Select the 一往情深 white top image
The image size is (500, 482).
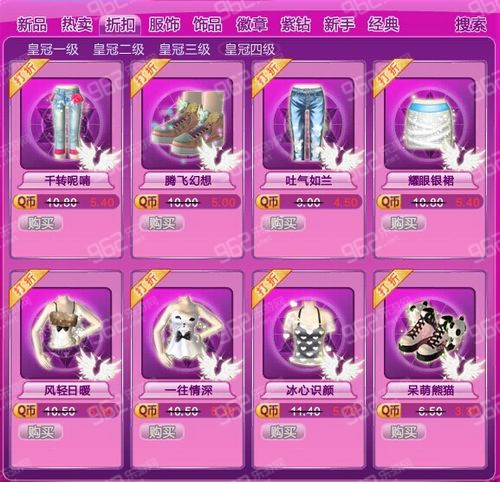coord(187,333)
